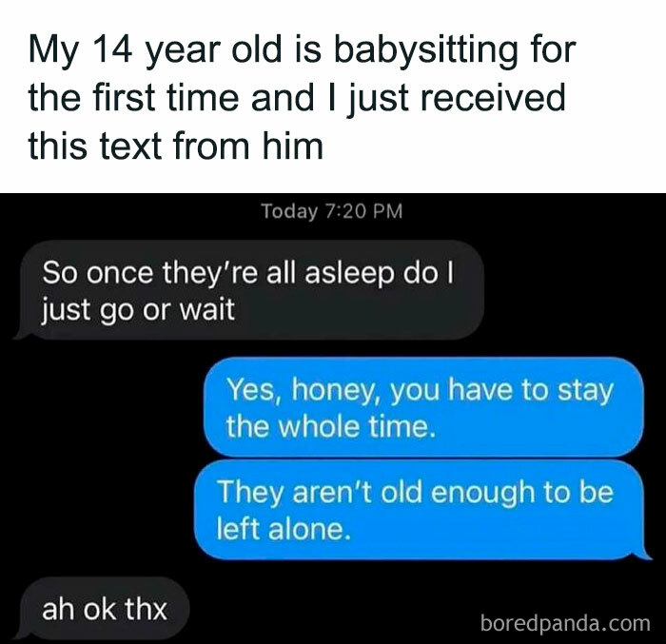Tap the "So once they're all asleep" message
Image resolution: width=666 pixels, height=644 pixels.
[249, 290]
